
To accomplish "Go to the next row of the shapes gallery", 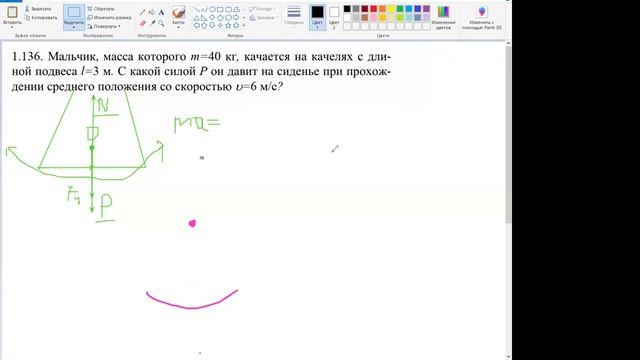I will coord(244,18).
